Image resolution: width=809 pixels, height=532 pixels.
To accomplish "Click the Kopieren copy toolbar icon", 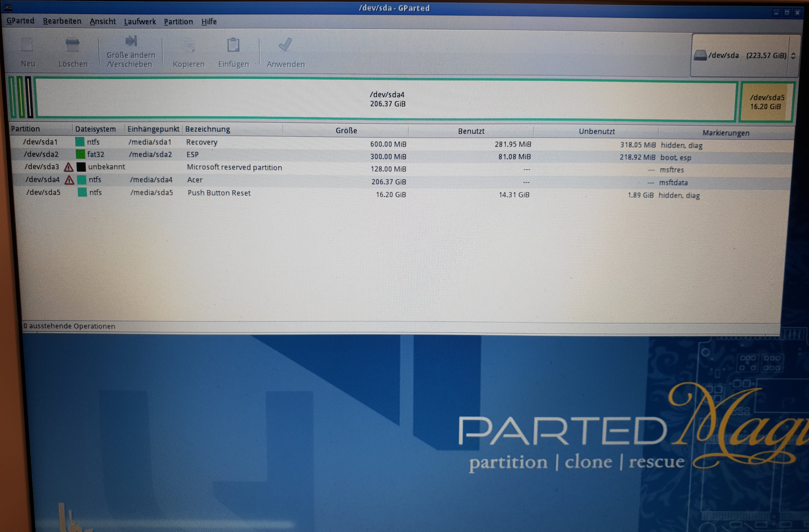I will 189,46.
